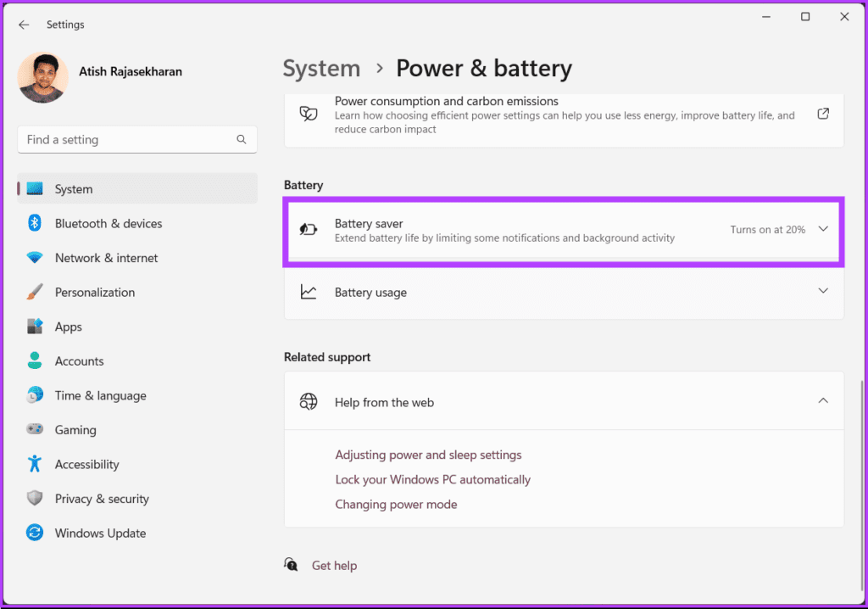Click the leaf heart icon for carbon emissions

point(309,114)
